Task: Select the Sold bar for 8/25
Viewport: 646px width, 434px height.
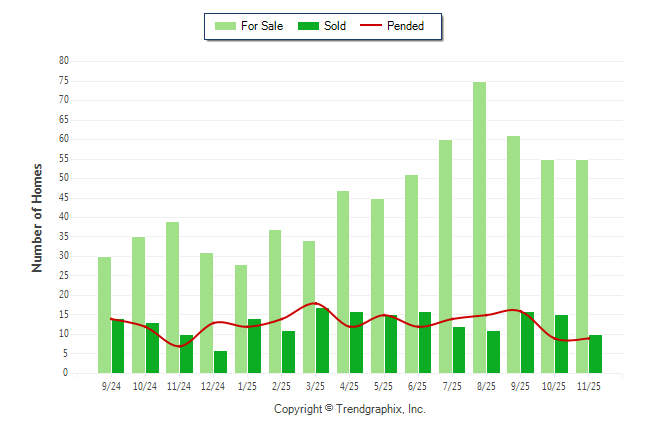Action: click(493, 352)
